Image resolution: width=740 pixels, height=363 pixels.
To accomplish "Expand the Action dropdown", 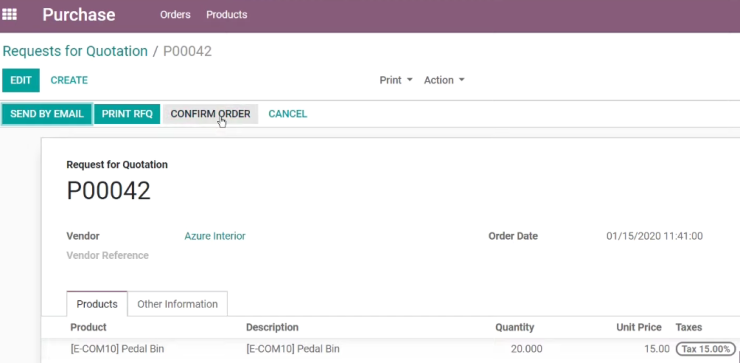I will [x=444, y=80].
